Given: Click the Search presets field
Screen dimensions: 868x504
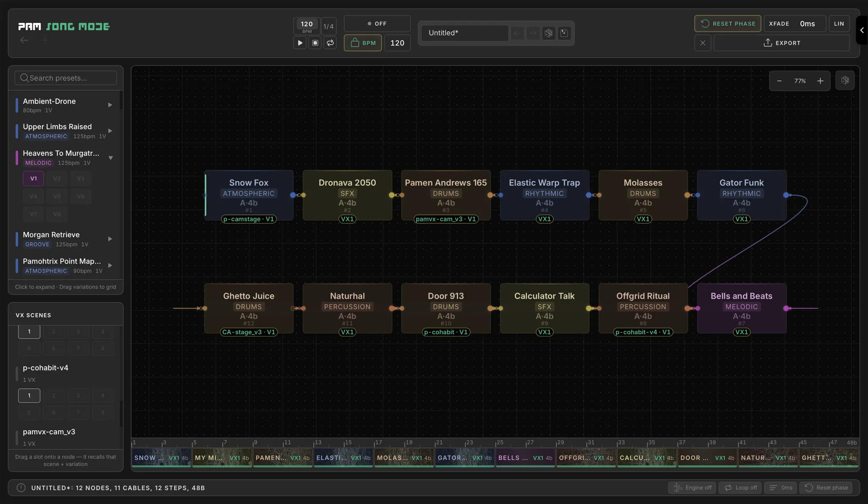Looking at the screenshot, I should coord(66,78).
